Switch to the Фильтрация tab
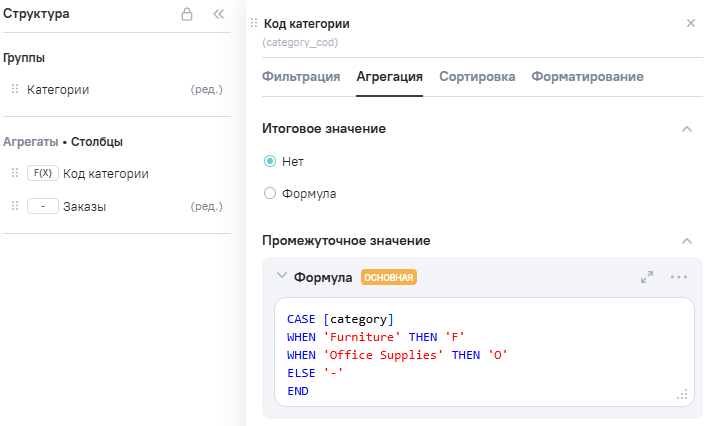The image size is (711, 426). pyautogui.click(x=301, y=76)
